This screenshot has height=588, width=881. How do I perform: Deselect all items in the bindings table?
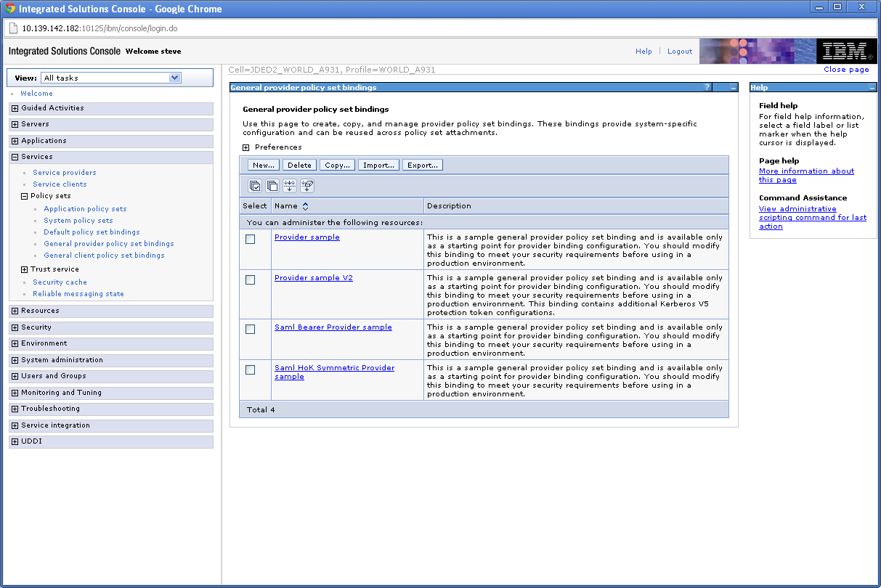point(272,186)
